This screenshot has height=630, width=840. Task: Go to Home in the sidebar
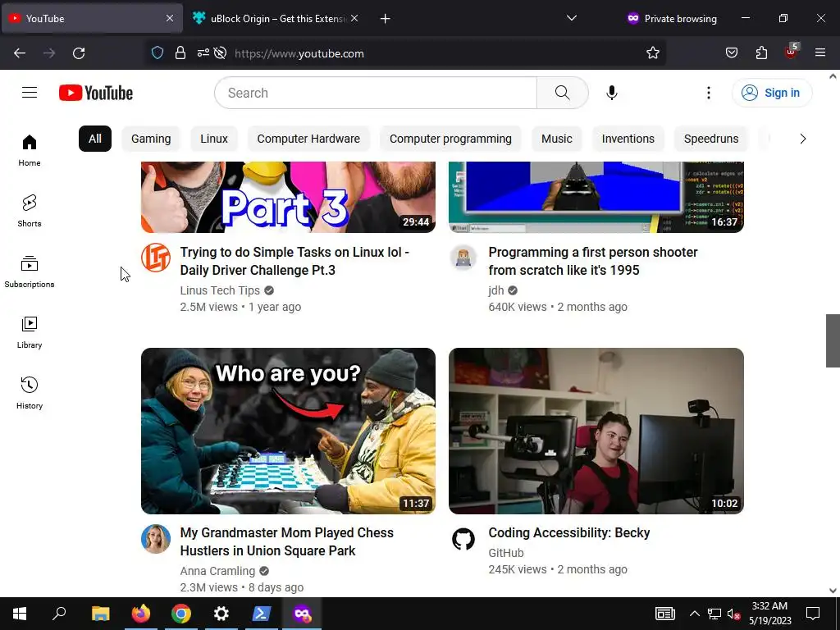click(30, 151)
